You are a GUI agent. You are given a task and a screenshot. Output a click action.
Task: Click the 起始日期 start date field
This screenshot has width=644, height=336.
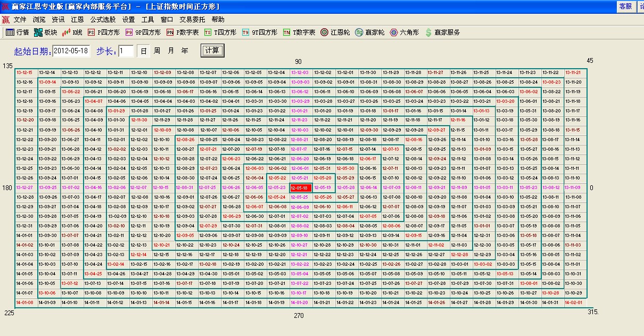click(x=71, y=51)
